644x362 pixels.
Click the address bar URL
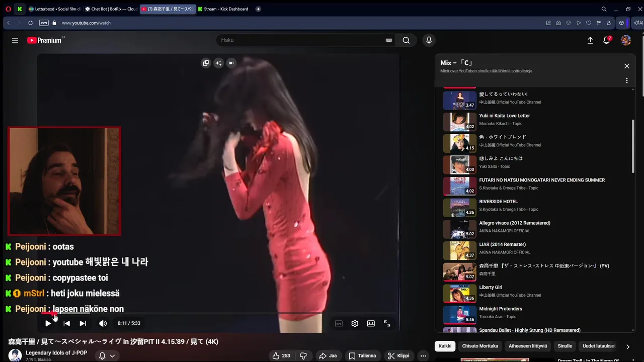[86, 23]
